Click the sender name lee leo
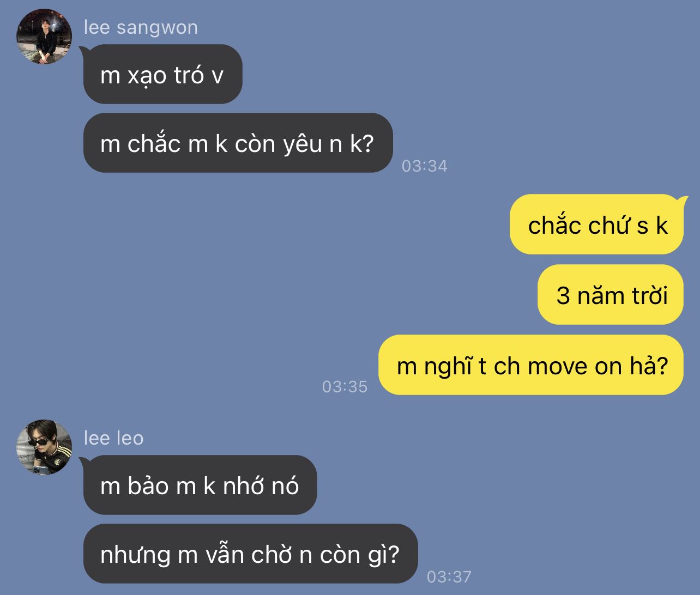The width and height of the screenshot is (700, 595). click(x=113, y=438)
